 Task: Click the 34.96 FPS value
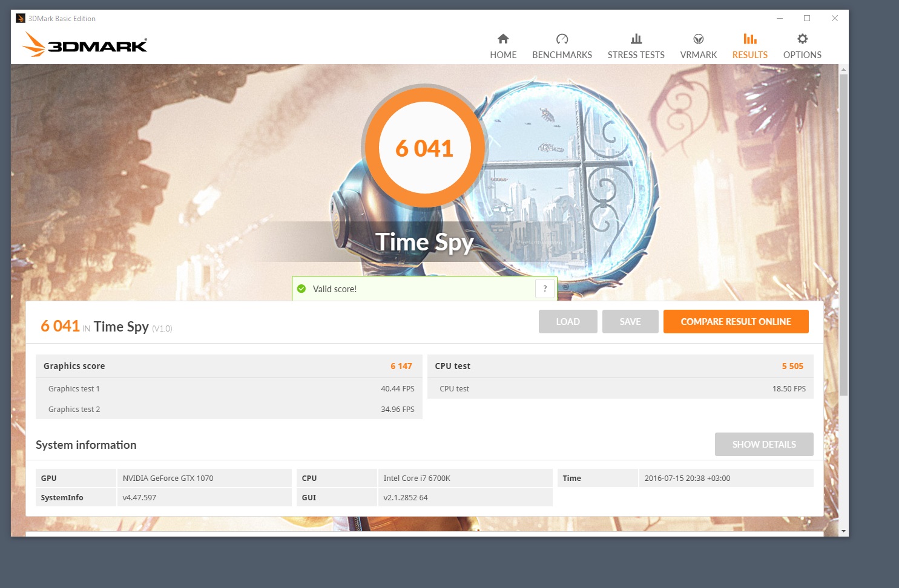click(x=397, y=410)
